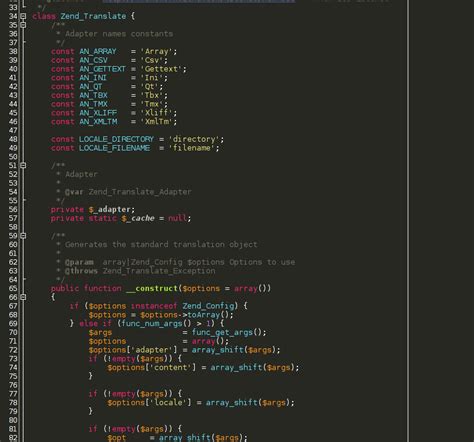Click the $_adapter property declaration
The height and width of the screenshot is (442, 474).
pyautogui.click(x=109, y=209)
